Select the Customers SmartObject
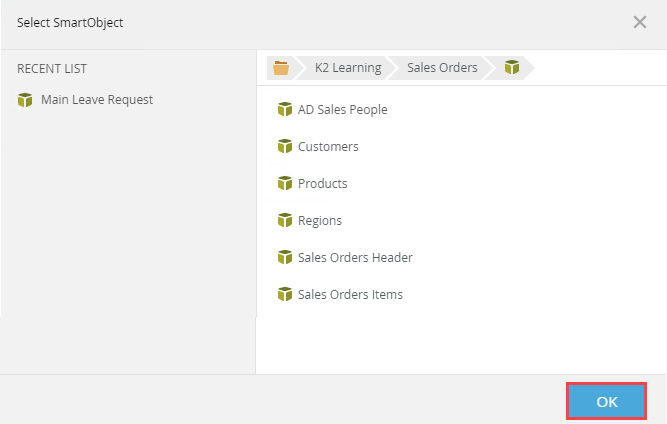 pos(328,147)
